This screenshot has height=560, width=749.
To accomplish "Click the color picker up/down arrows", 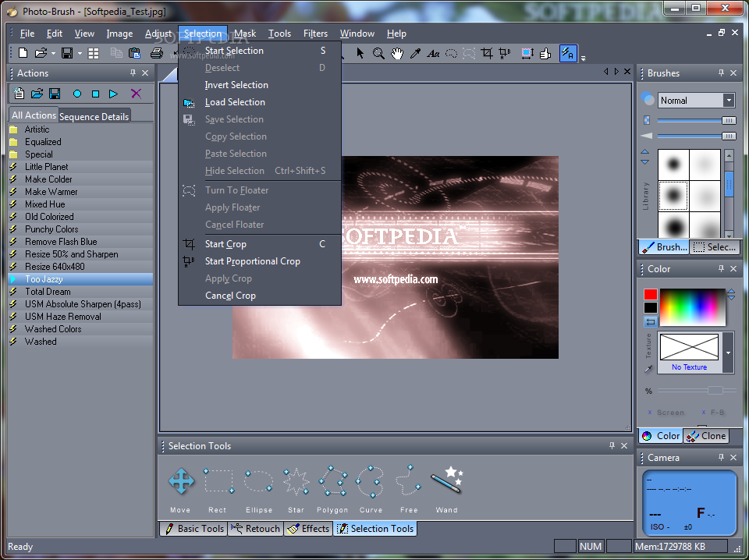I will 731,294.
